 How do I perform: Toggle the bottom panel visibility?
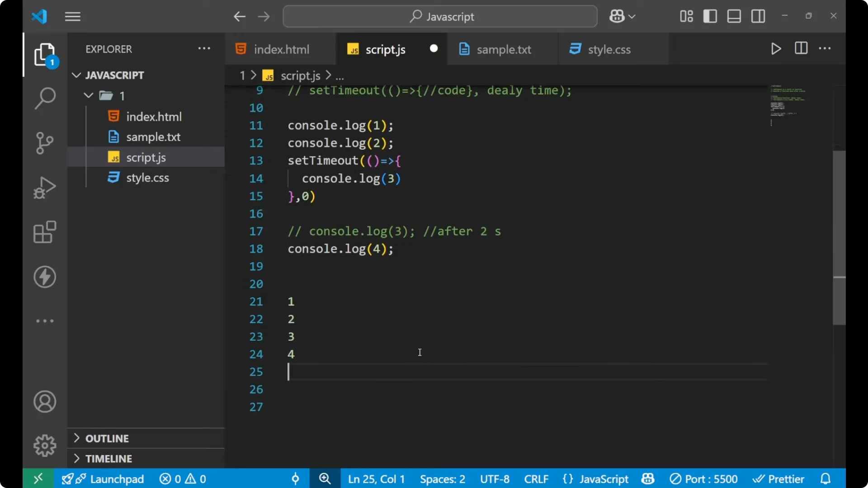(x=734, y=16)
